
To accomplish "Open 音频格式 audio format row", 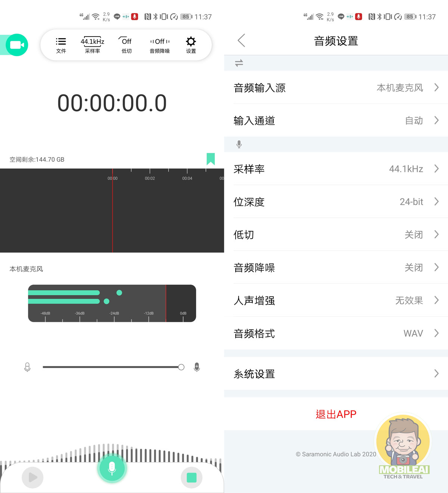I will pyautogui.click(x=336, y=333).
